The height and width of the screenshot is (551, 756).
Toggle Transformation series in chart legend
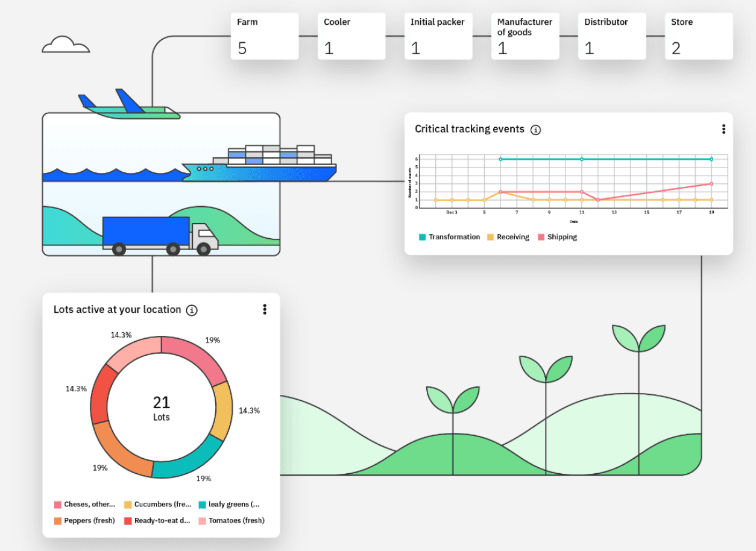tap(449, 237)
